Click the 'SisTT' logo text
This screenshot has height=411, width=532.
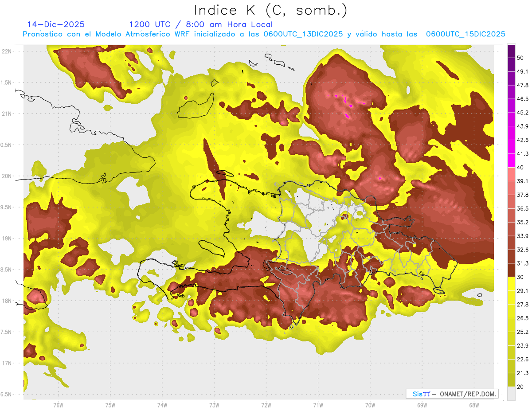pyautogui.click(x=421, y=394)
